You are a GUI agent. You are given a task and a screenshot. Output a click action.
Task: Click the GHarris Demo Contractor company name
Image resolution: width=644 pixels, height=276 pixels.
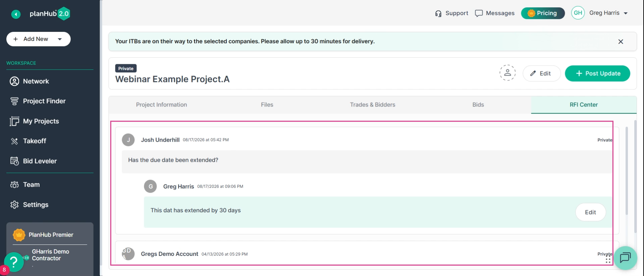(50, 255)
